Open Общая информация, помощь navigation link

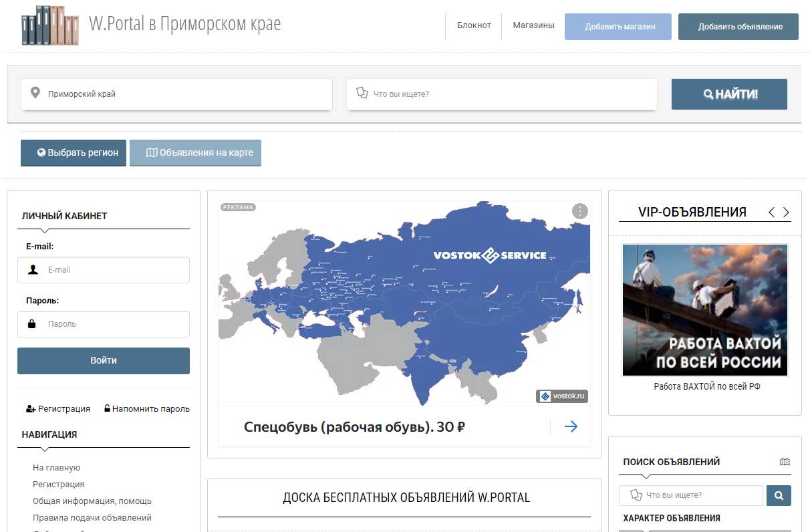[x=92, y=501]
